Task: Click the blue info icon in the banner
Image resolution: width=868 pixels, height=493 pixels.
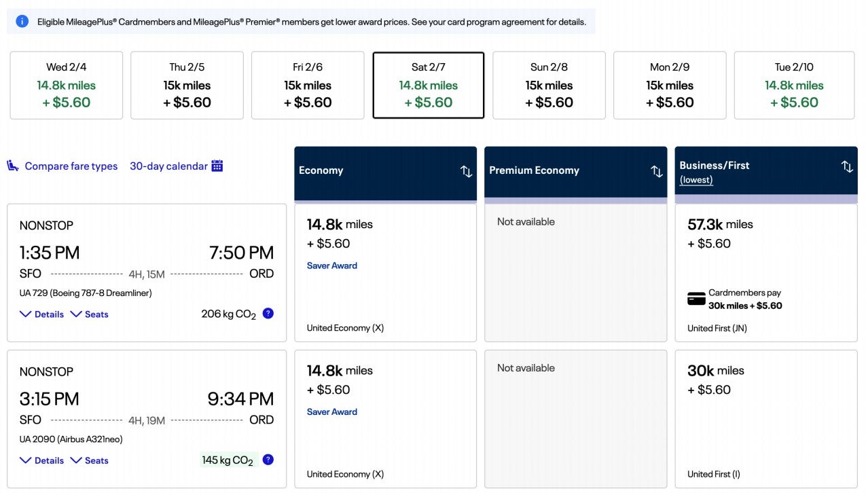Action: 20,21
